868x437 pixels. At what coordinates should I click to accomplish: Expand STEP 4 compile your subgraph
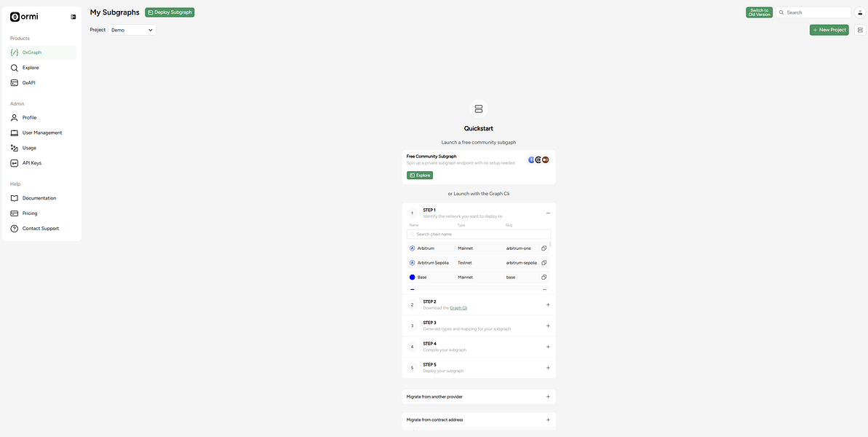(548, 347)
